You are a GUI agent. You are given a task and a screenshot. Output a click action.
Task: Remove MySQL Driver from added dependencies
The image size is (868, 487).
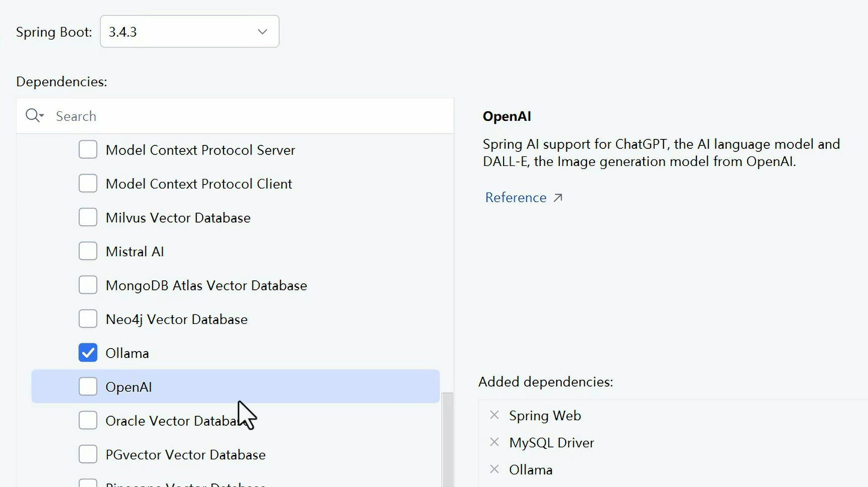pos(494,442)
